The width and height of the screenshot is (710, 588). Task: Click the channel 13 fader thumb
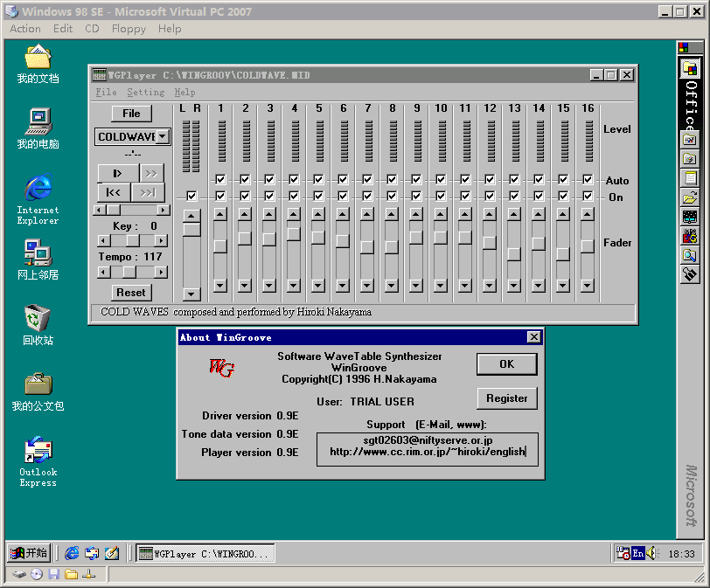pyautogui.click(x=514, y=253)
